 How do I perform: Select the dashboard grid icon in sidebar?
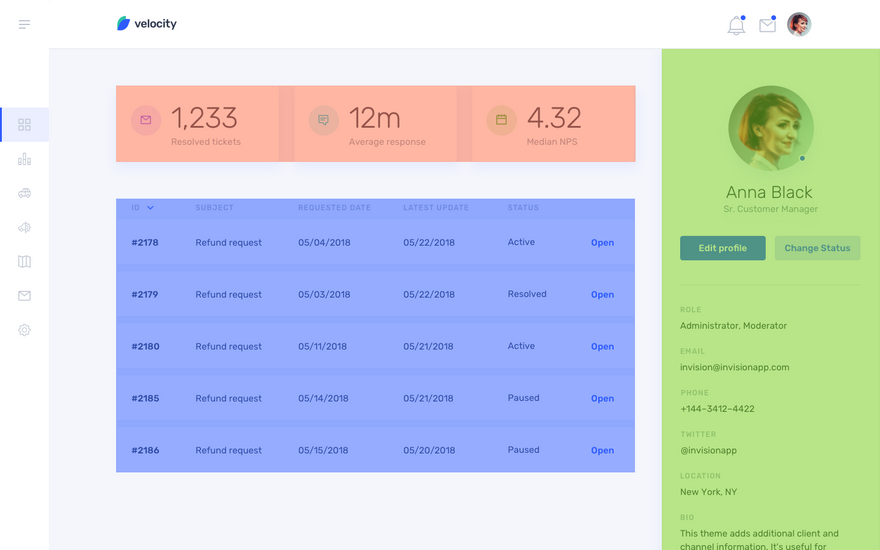(24, 125)
